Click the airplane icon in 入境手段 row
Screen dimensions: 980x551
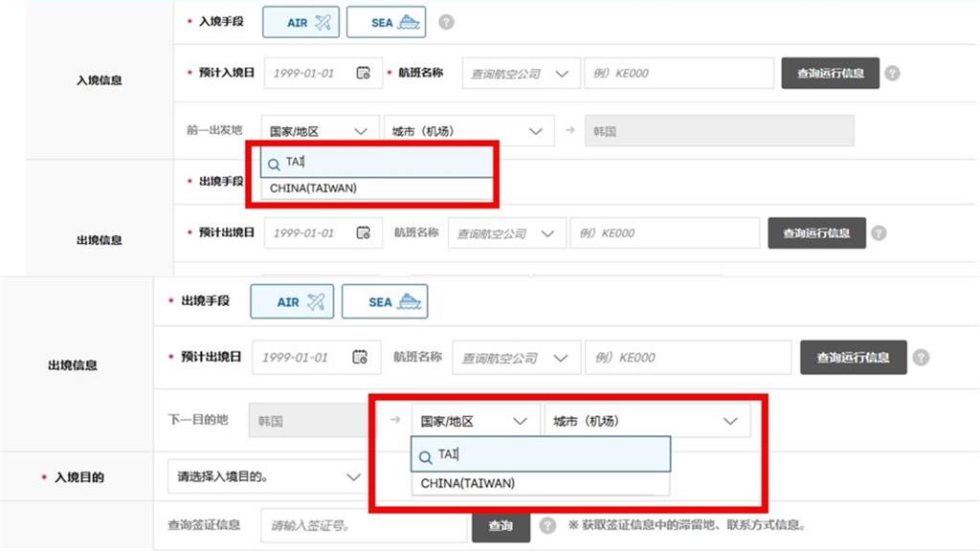[x=322, y=22]
